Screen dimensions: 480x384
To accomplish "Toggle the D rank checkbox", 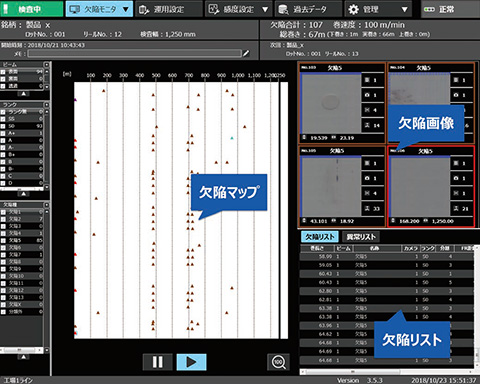I will (x=3, y=183).
